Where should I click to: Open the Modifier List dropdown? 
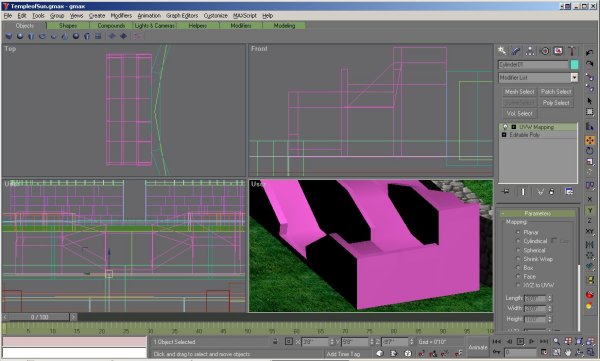[x=538, y=77]
